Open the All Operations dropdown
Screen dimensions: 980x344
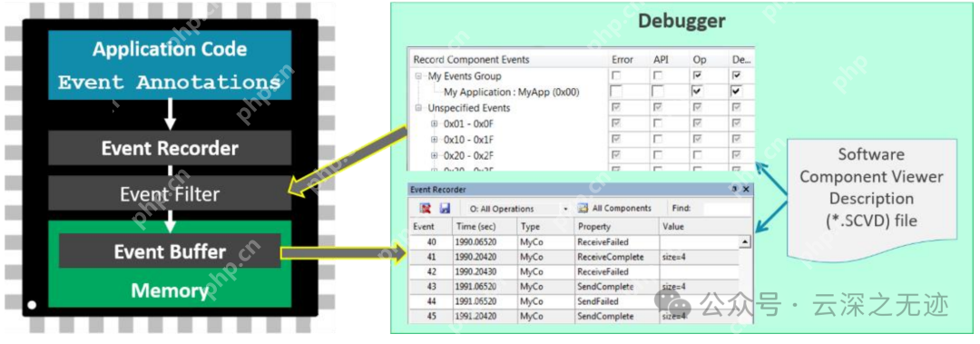pos(565,209)
